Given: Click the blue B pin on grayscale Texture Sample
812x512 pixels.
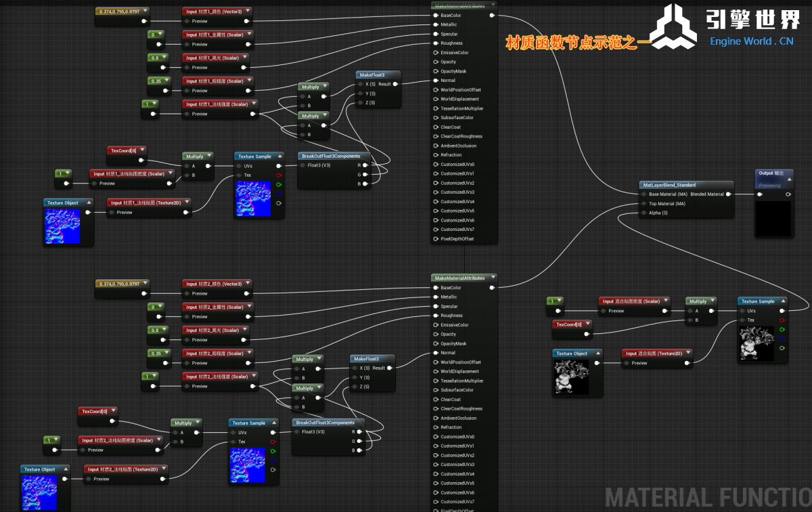Looking at the screenshot, I should [782, 339].
